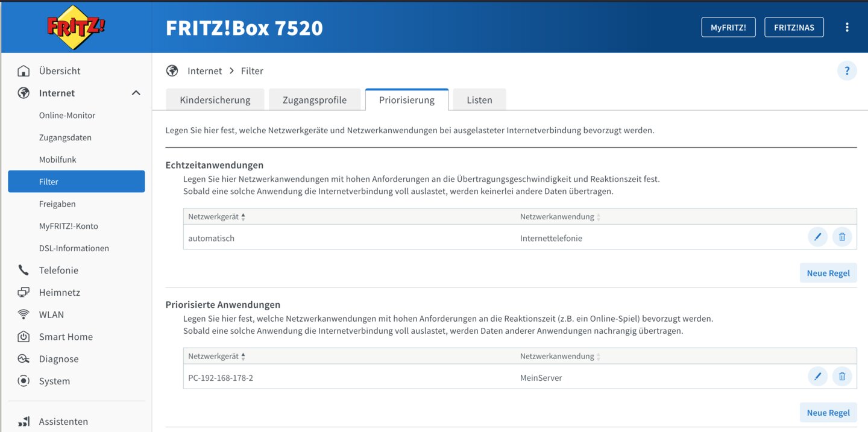Image resolution: width=868 pixels, height=432 pixels.
Task: Click the globe icon in breadcrumb
Action: coord(172,70)
